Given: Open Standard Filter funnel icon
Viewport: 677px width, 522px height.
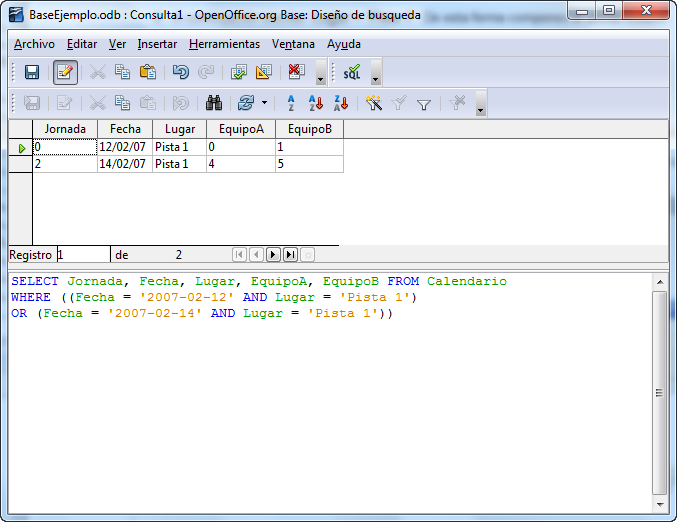Looking at the screenshot, I should [x=424, y=104].
